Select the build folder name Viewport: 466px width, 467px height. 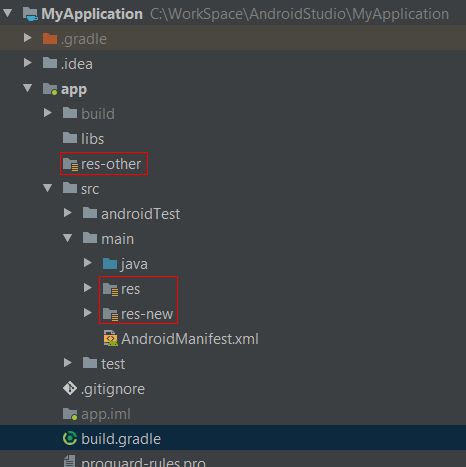click(x=98, y=114)
